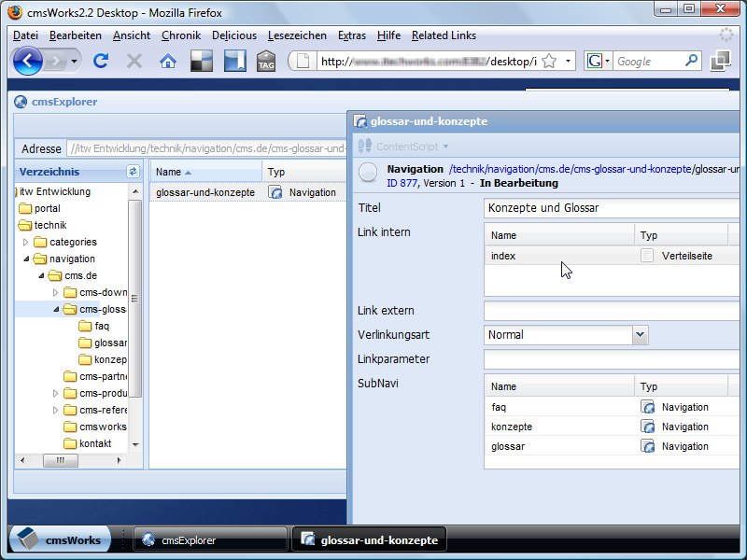Click the tree's vertical scrollbar down arrow
The height and width of the screenshot is (560, 747).
point(135,445)
